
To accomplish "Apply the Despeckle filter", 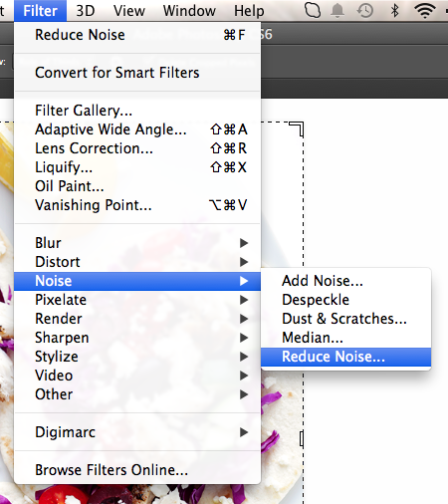I will pyautogui.click(x=346, y=300).
